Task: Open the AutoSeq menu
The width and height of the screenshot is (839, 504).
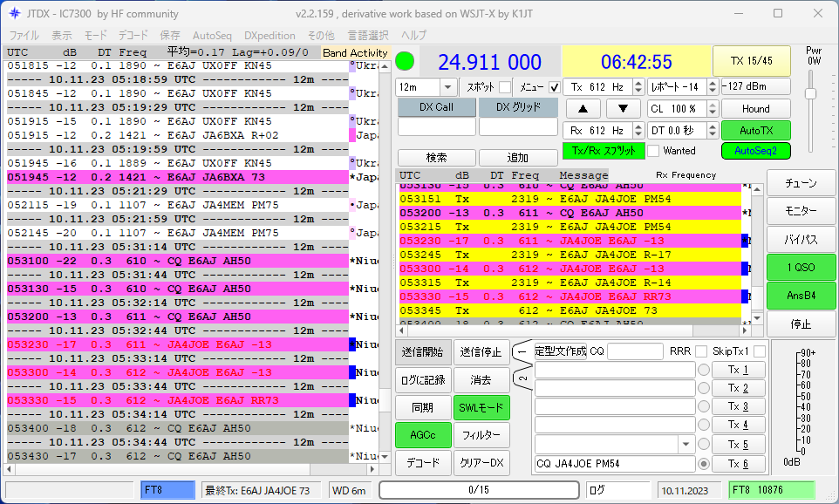Action: (x=212, y=36)
